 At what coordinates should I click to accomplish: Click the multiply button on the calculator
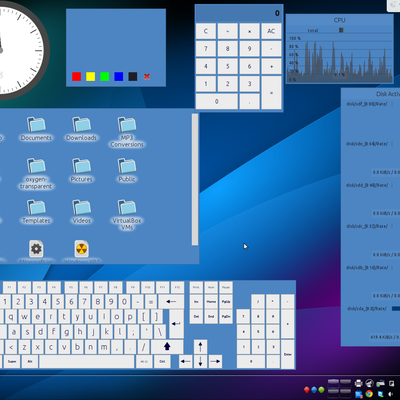249,31
